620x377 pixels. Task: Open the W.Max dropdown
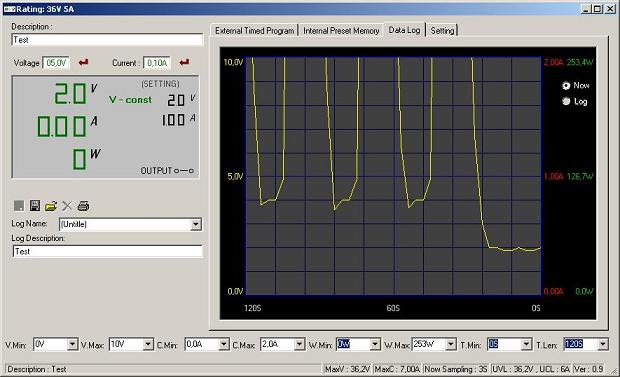point(451,345)
